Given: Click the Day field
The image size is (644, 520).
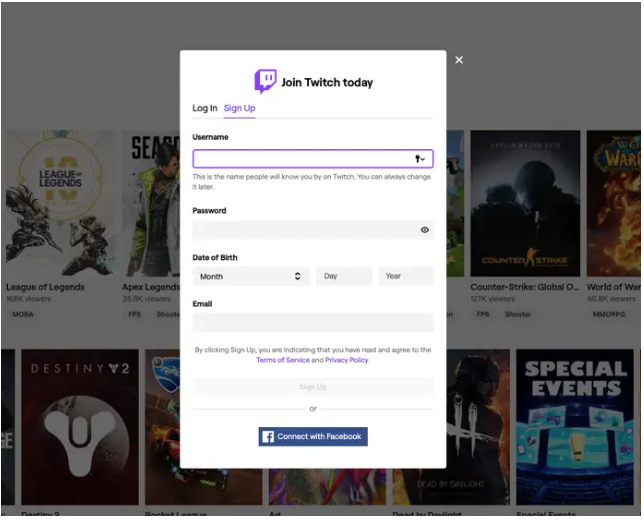Looking at the screenshot, I should pyautogui.click(x=344, y=276).
